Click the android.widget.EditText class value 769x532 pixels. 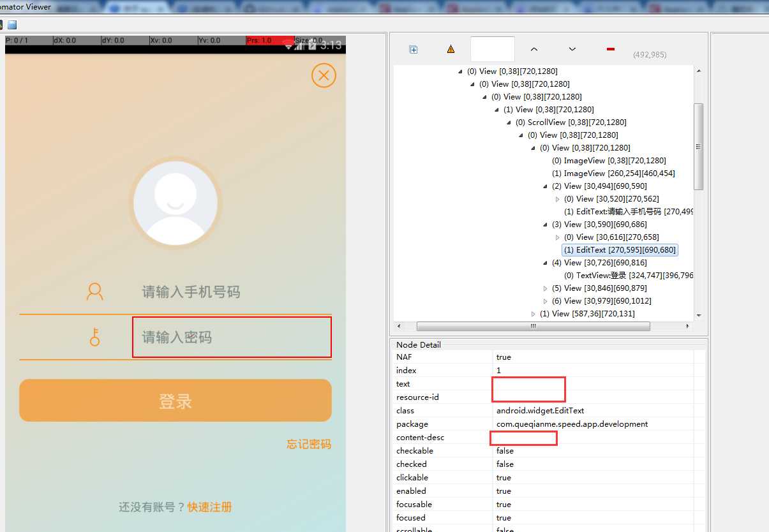[540, 411]
